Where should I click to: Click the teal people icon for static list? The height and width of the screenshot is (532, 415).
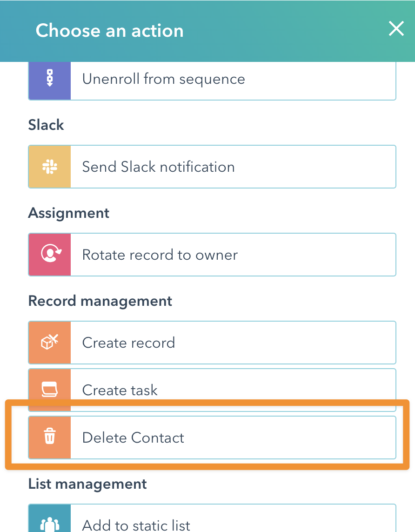click(50, 524)
